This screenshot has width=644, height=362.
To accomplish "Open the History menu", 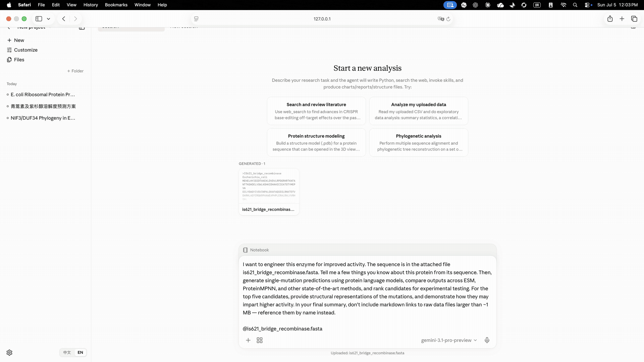I will 91,5.
